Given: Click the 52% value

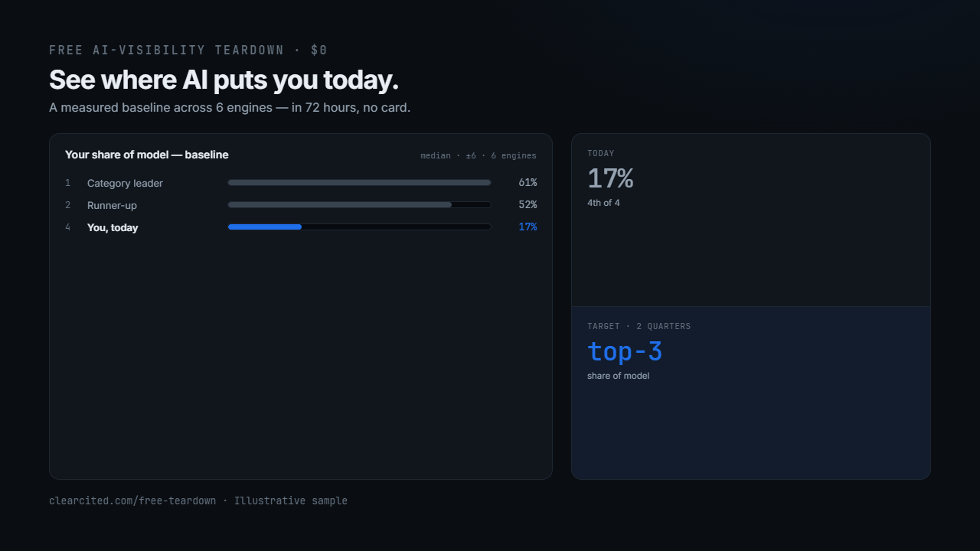Looking at the screenshot, I should tap(528, 205).
